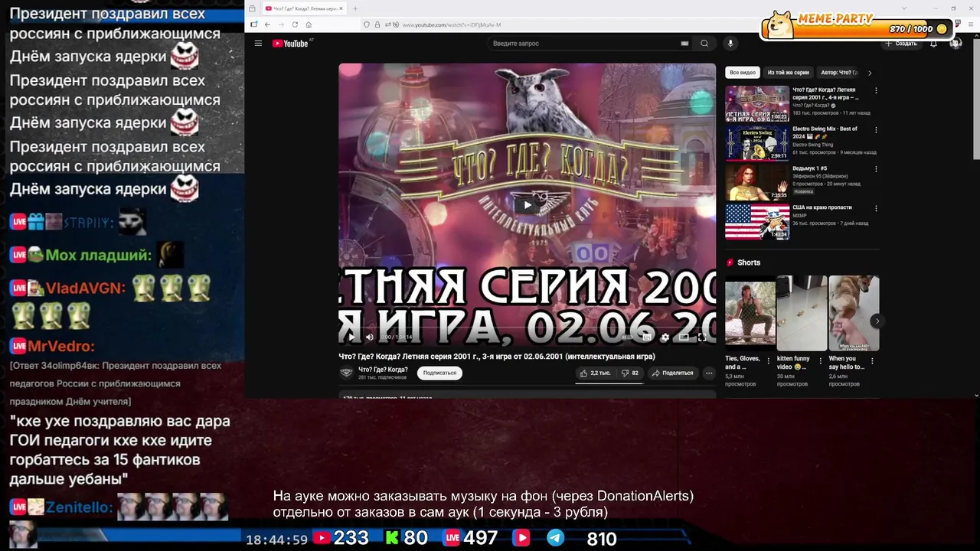Screen dimensions: 980x551
Task: Click the video progress bar
Action: click(x=527, y=327)
